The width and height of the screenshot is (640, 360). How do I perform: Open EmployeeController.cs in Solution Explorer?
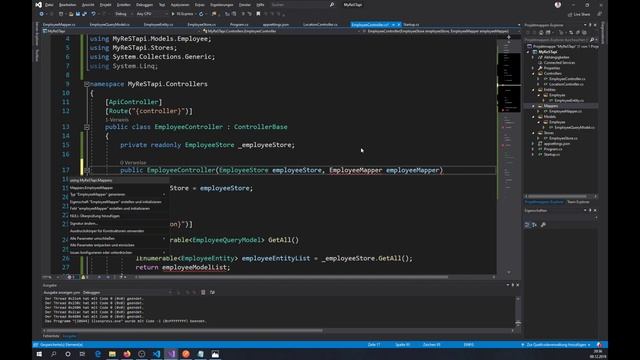(567, 79)
